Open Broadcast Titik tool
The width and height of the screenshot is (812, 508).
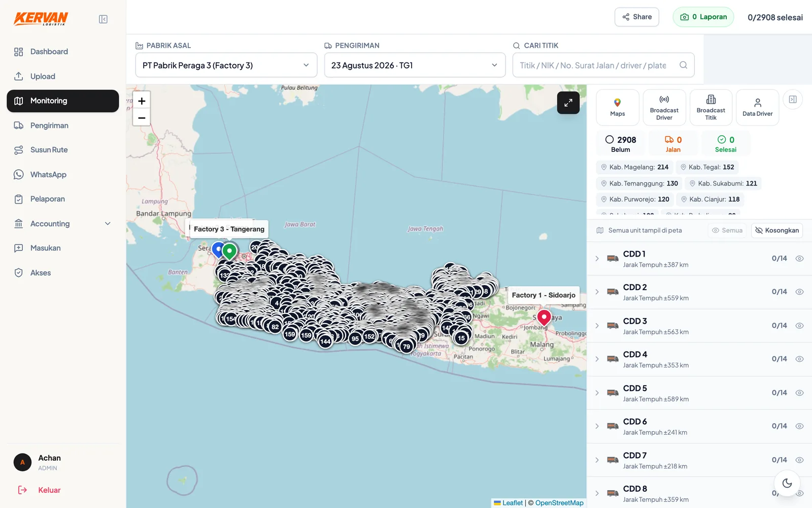click(x=711, y=108)
